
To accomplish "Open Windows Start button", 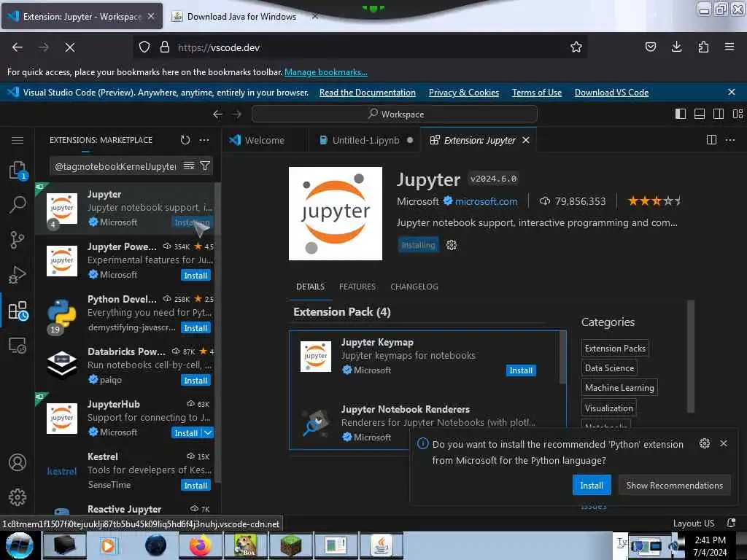I will [20, 545].
